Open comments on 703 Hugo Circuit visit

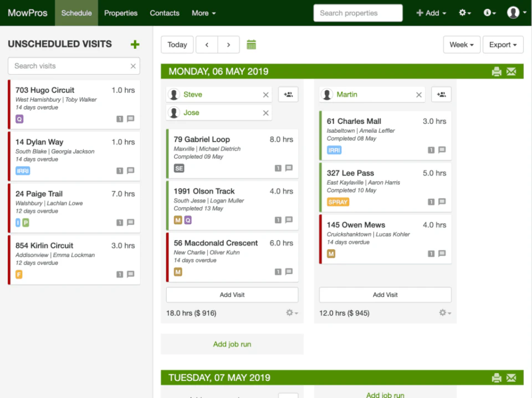click(x=131, y=119)
